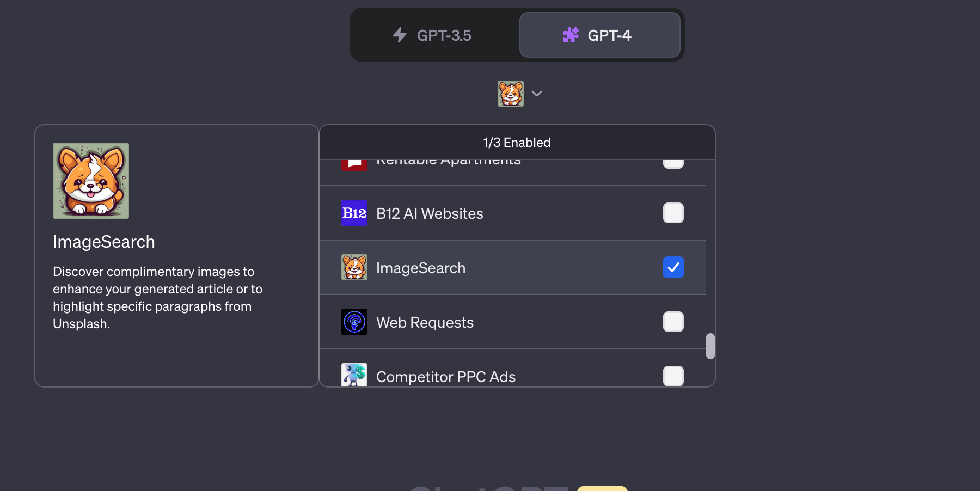The image size is (980, 491).
Task: Click the B12 AI Websites label
Action: tap(430, 213)
